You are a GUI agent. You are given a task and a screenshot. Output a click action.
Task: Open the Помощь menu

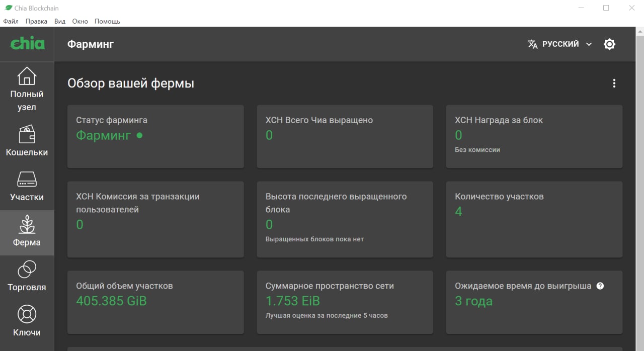coord(107,22)
